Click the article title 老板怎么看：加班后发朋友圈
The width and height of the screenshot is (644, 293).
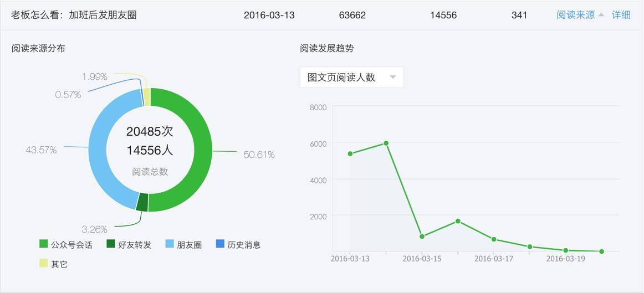pos(74,15)
